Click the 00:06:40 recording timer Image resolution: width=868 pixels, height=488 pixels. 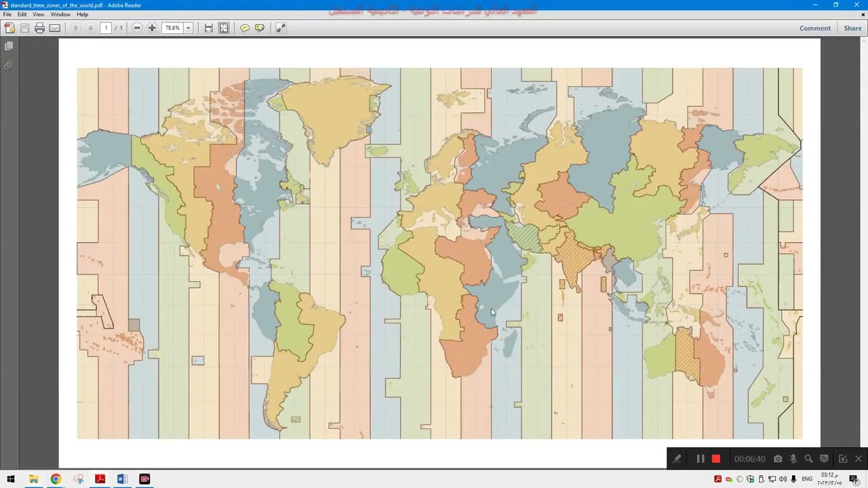click(x=749, y=459)
